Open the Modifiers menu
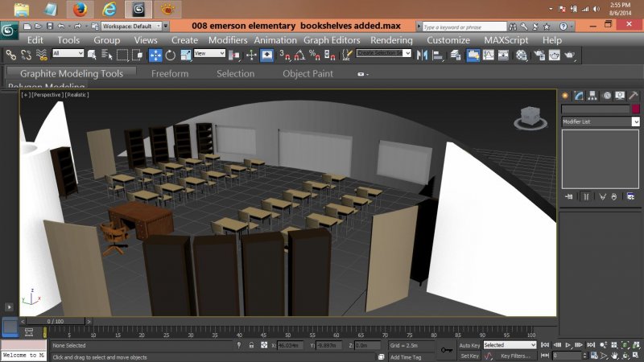This screenshot has height=362, width=644. pos(228,40)
